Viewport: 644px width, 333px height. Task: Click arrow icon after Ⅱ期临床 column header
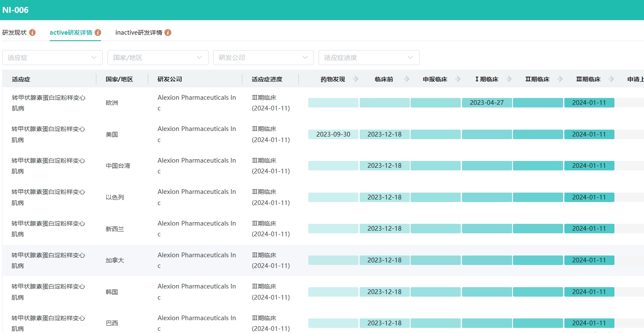point(560,79)
